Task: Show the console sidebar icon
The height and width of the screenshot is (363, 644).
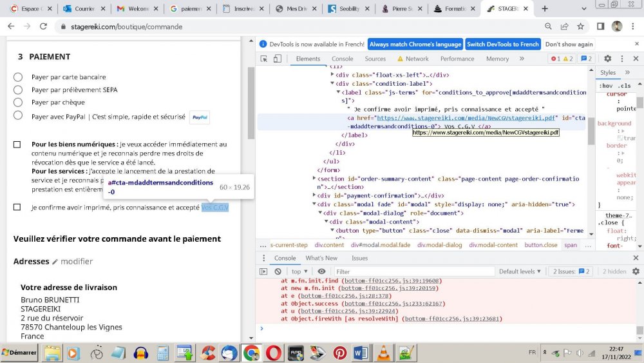Action: [x=263, y=271]
